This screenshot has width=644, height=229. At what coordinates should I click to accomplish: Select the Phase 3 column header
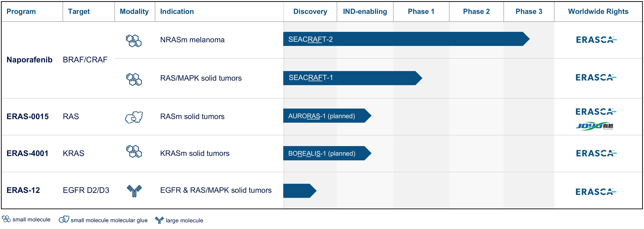(x=529, y=12)
